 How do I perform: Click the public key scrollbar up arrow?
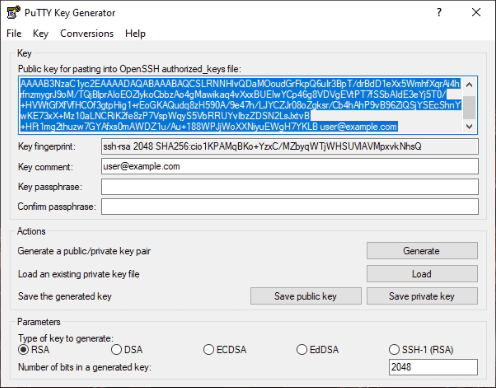(469, 84)
